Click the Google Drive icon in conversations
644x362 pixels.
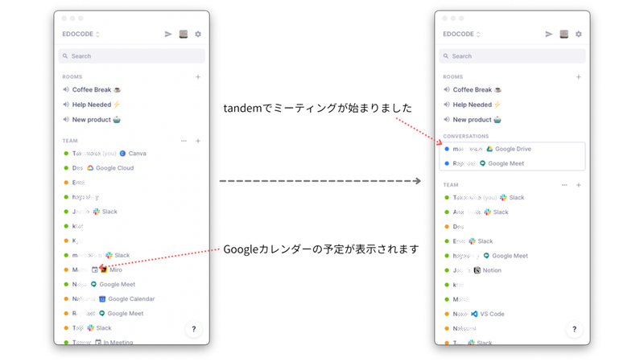489,149
